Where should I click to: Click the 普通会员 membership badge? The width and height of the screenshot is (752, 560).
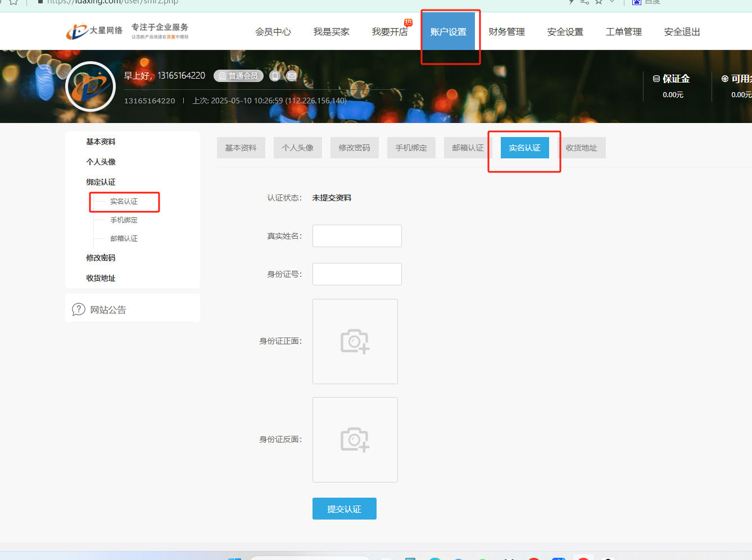coord(238,76)
